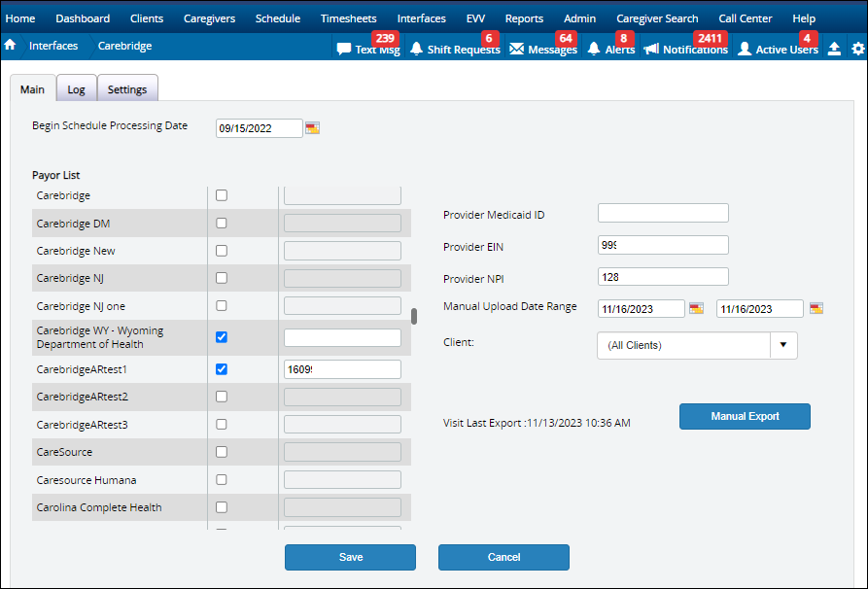Open the EVV menu

click(x=475, y=18)
